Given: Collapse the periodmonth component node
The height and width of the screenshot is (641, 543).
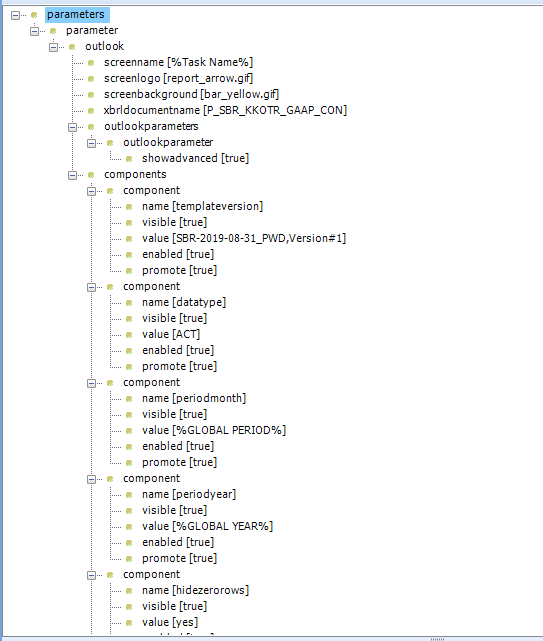Looking at the screenshot, I should coord(92,383).
